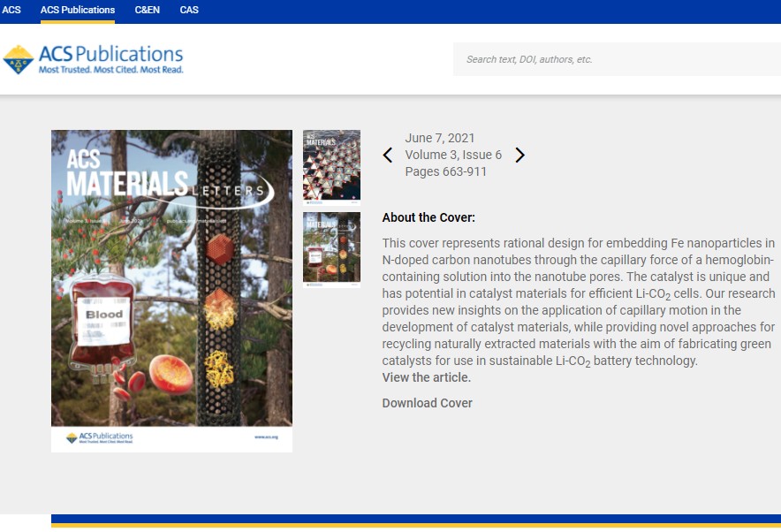Select the ACS Publications top tab

click(78, 10)
